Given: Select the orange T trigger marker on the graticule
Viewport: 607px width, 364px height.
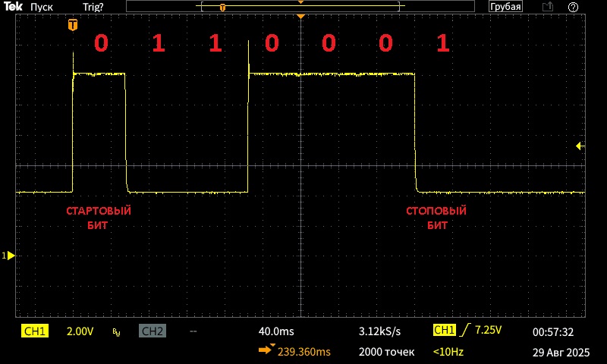Looking at the screenshot, I should (x=73, y=25).
